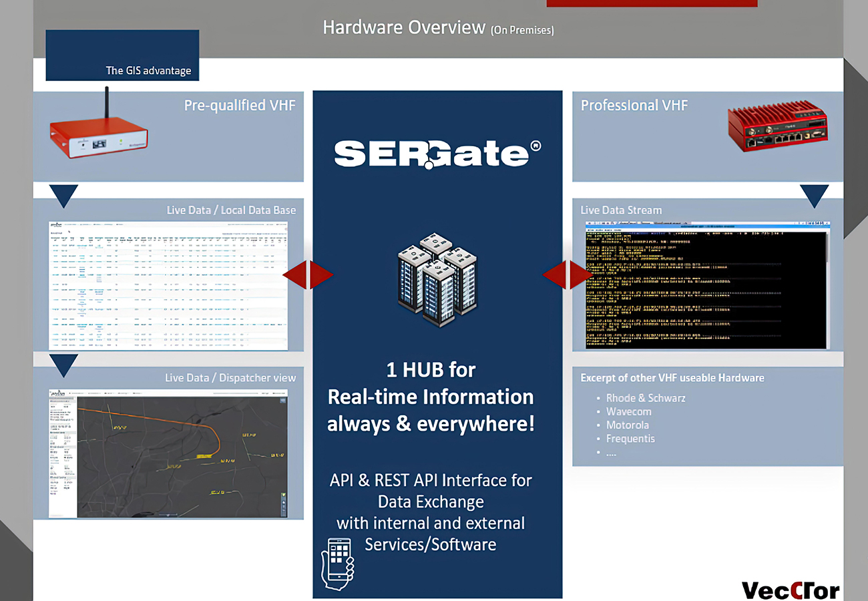Click the terminal window title bar
This screenshot has height=601, width=868.
click(708, 225)
